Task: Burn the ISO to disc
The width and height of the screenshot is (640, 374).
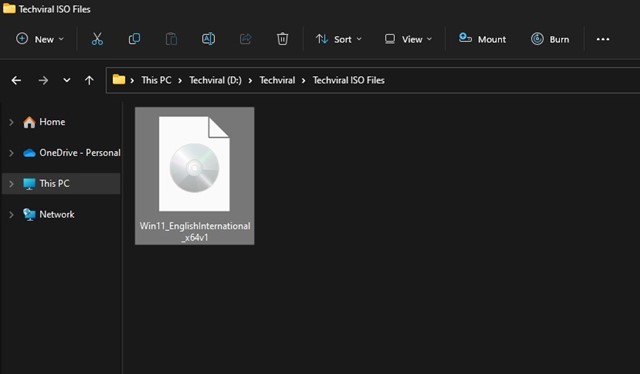Action: click(x=550, y=39)
